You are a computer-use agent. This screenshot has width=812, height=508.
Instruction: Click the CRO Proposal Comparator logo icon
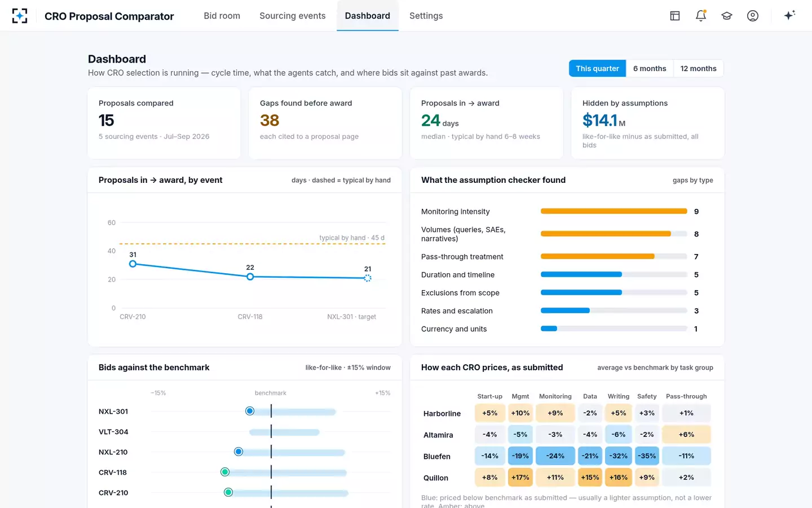[x=20, y=16]
